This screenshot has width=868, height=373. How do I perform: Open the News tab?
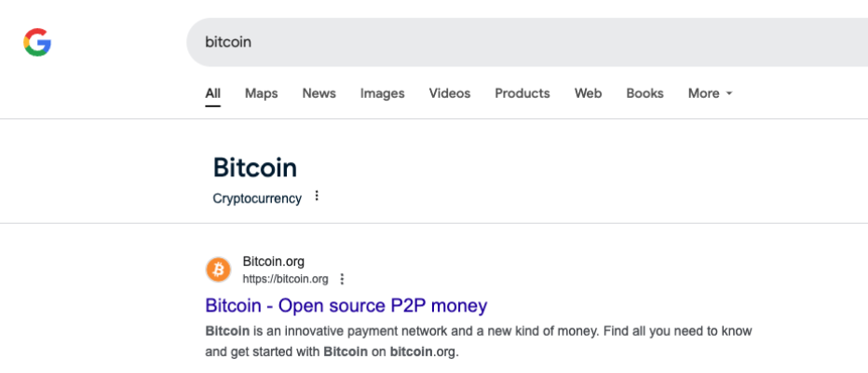pos(319,93)
